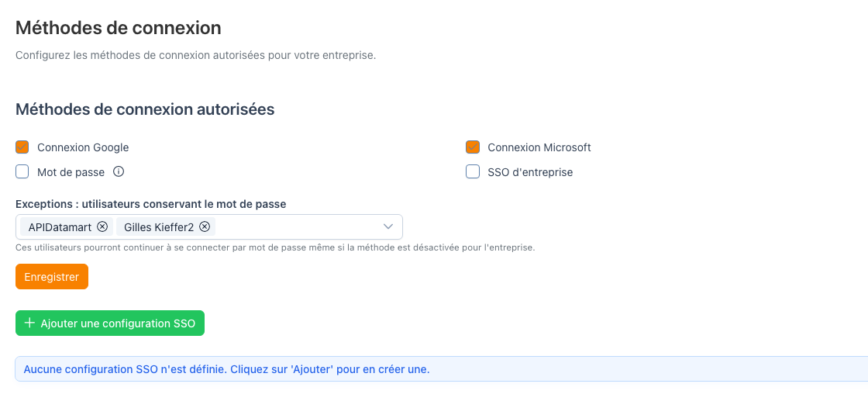868x401 pixels.
Task: Click Ajouter une configuration SSO button
Action: pos(110,323)
